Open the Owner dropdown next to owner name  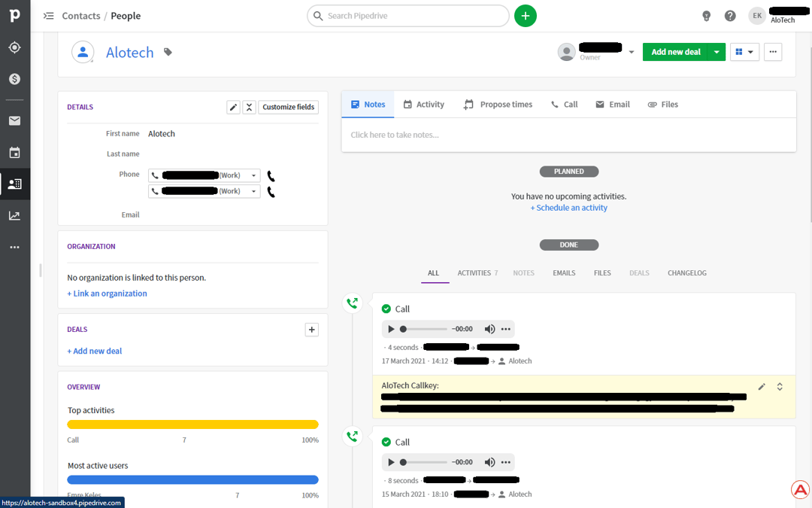tap(632, 52)
